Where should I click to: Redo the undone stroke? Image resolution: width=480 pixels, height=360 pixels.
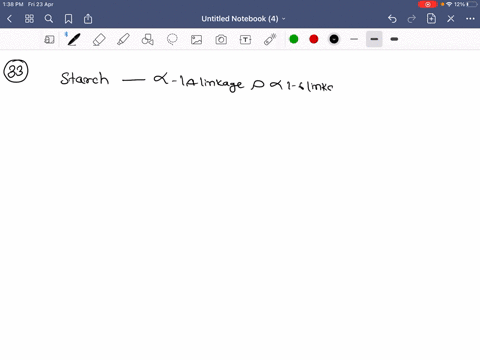tap(412, 19)
